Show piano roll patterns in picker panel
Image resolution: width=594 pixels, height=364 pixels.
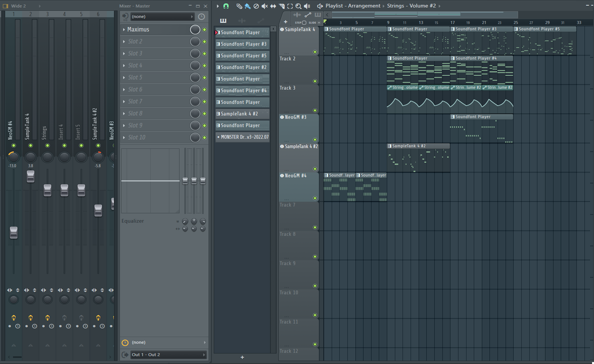point(223,20)
